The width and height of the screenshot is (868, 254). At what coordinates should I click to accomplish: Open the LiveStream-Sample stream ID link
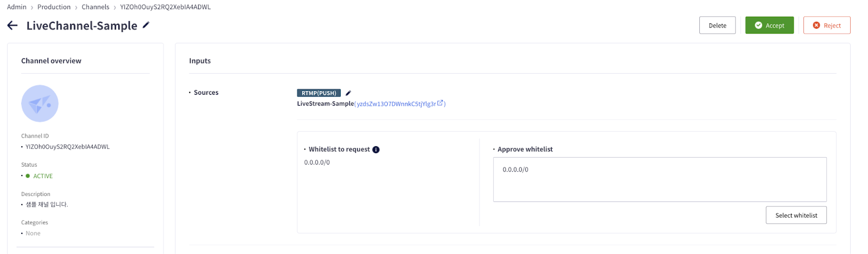tap(396, 104)
